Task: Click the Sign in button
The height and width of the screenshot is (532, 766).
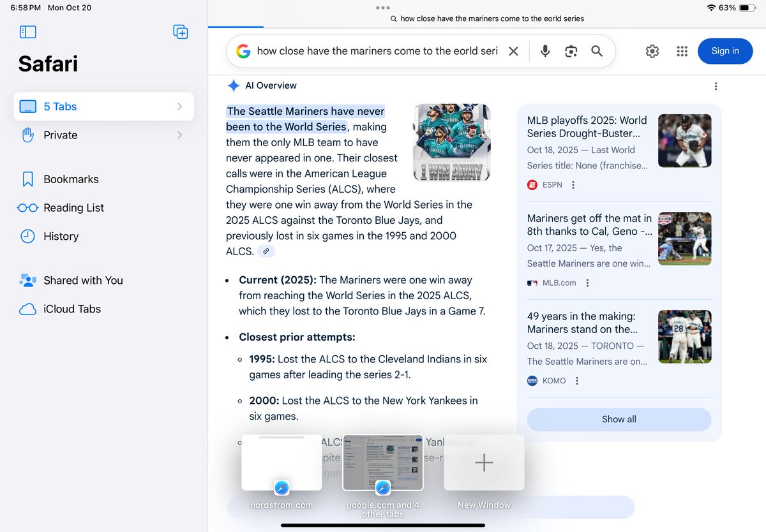Action: (x=725, y=51)
